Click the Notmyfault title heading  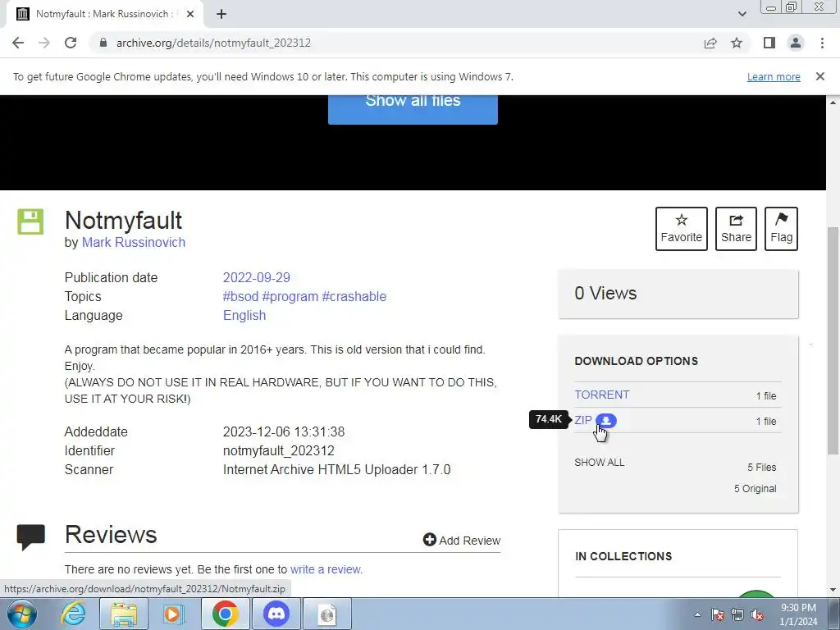pyautogui.click(x=123, y=220)
